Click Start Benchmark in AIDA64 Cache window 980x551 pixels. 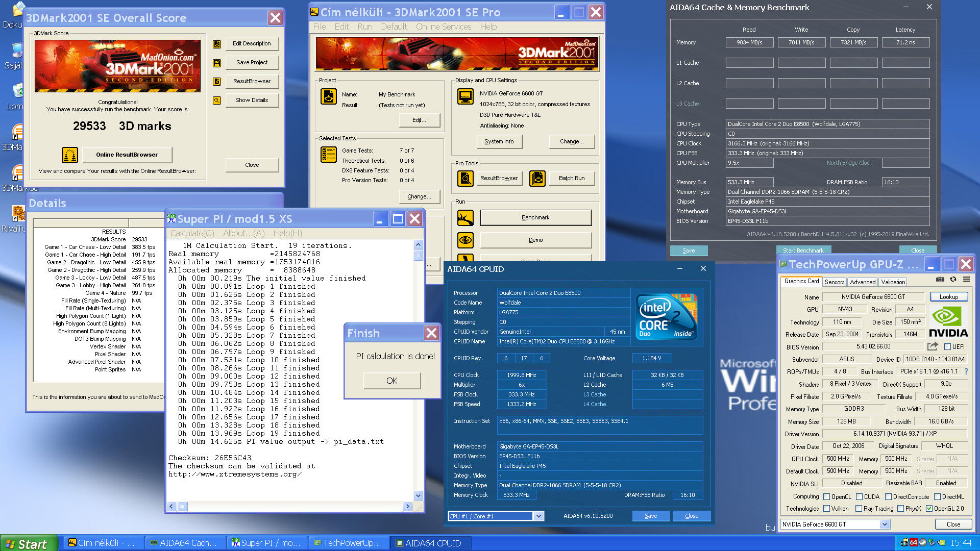point(803,251)
